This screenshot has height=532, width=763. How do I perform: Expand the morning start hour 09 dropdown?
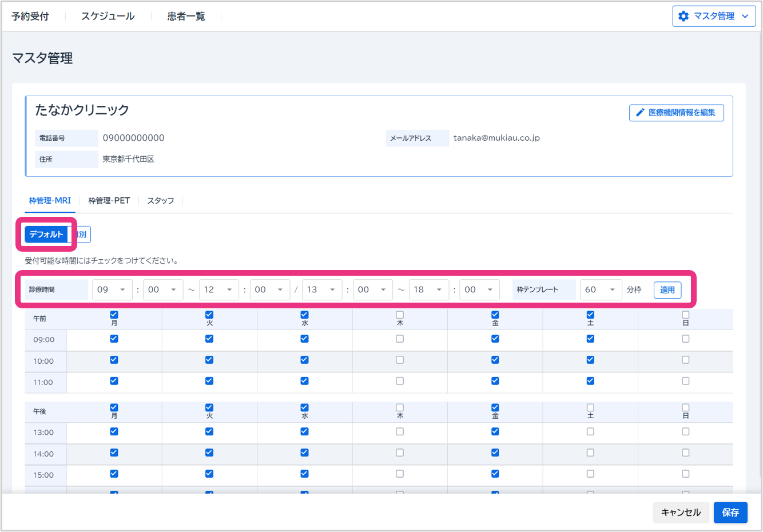tap(112, 290)
